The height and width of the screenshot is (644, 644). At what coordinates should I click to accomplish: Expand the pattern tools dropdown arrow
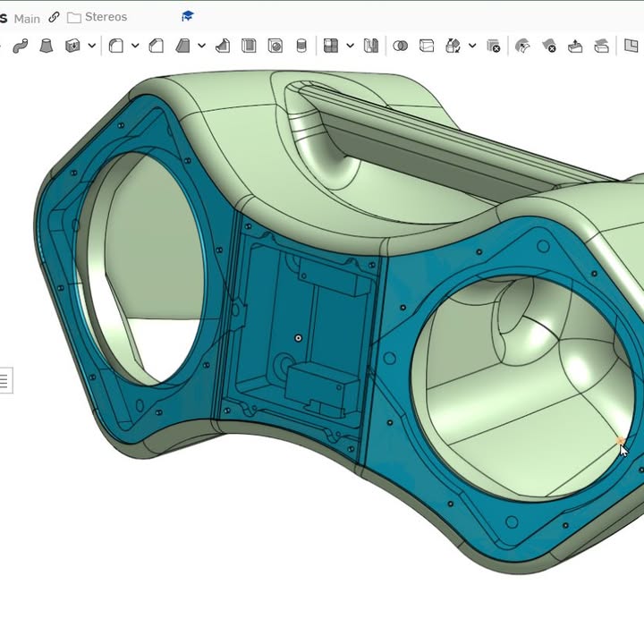pos(350,46)
